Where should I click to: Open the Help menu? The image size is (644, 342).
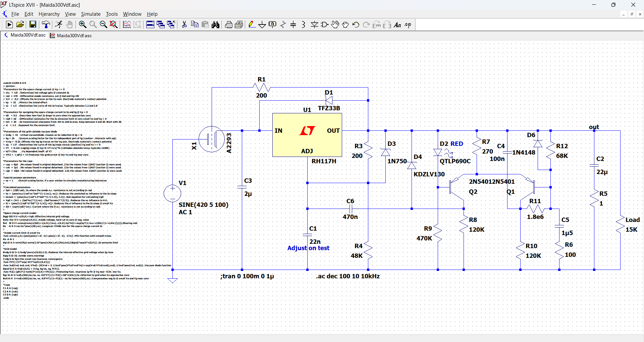pyautogui.click(x=152, y=14)
